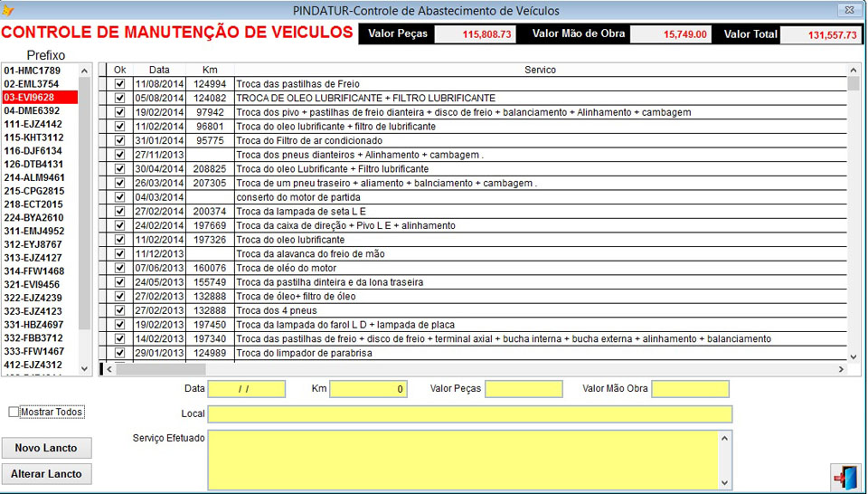Toggle Ok checkbox for 11/08/2014 row
Screen dimensions: 868x494
[119, 84]
